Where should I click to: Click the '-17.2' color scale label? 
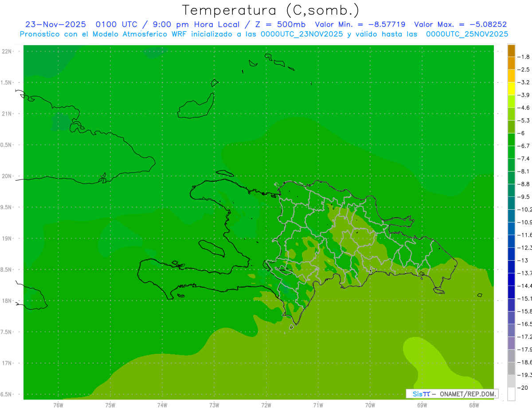coord(525,337)
